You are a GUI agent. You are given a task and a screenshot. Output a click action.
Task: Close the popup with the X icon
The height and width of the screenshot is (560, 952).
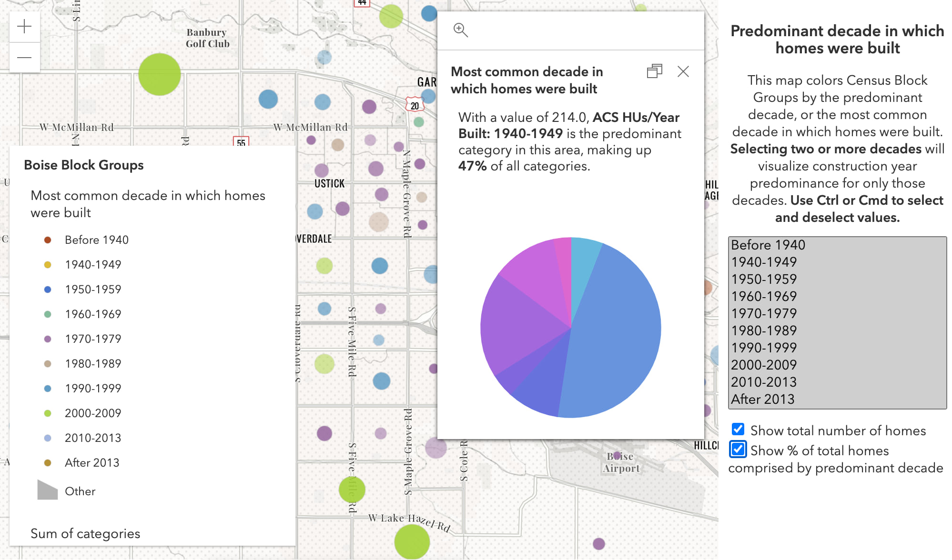pyautogui.click(x=683, y=71)
